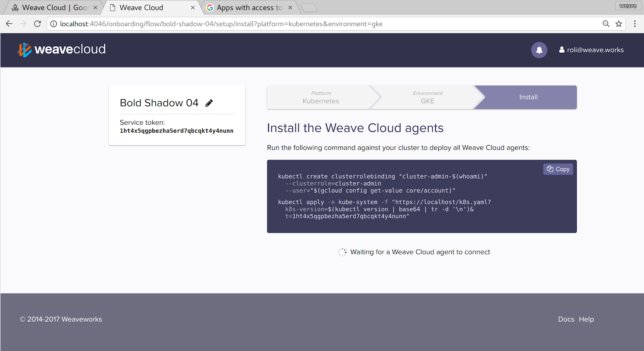The image size is (644, 351).
Task: Close the Weave Cloud | Google tab
Action: pos(95,8)
